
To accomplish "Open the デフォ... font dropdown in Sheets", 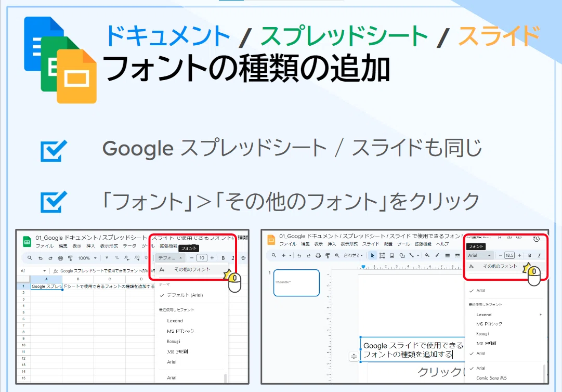I will (x=170, y=258).
